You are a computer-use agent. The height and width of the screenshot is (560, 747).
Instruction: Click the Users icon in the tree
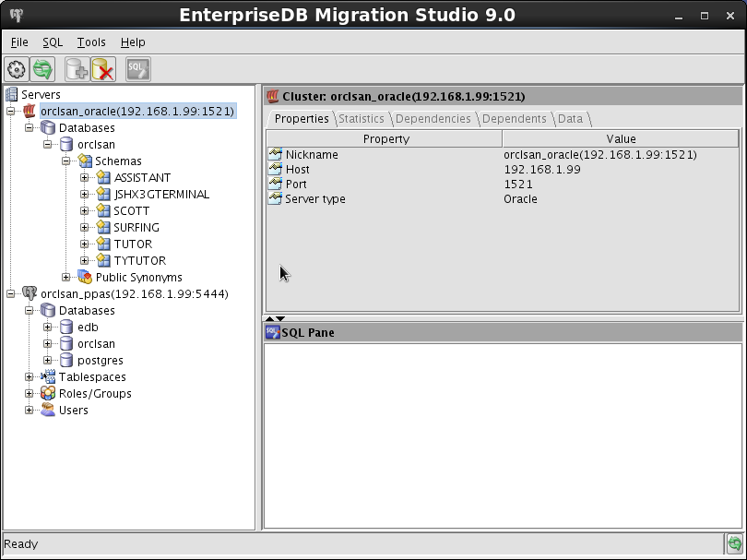click(48, 410)
